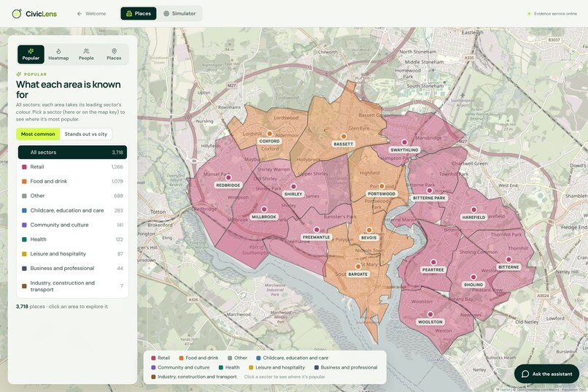Choose the Health sector row
This screenshot has width=588, height=392.
tap(72, 239)
